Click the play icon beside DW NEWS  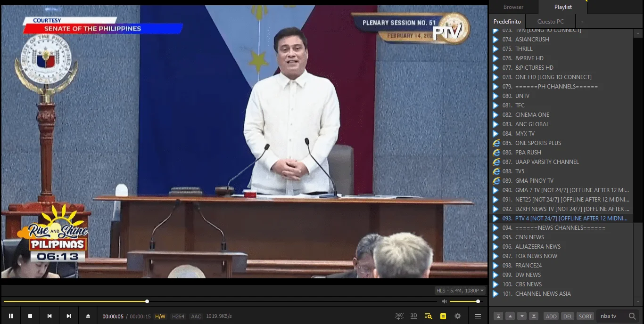[495, 275]
